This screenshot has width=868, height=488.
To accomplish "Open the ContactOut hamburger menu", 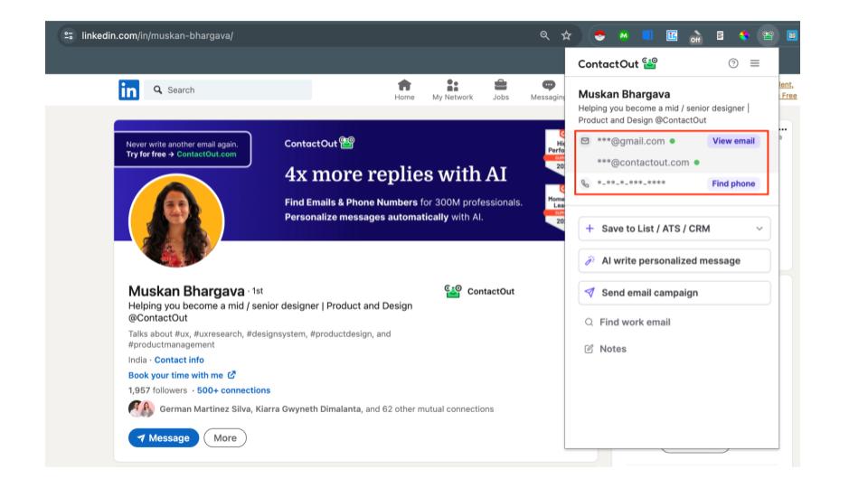I will 755,63.
